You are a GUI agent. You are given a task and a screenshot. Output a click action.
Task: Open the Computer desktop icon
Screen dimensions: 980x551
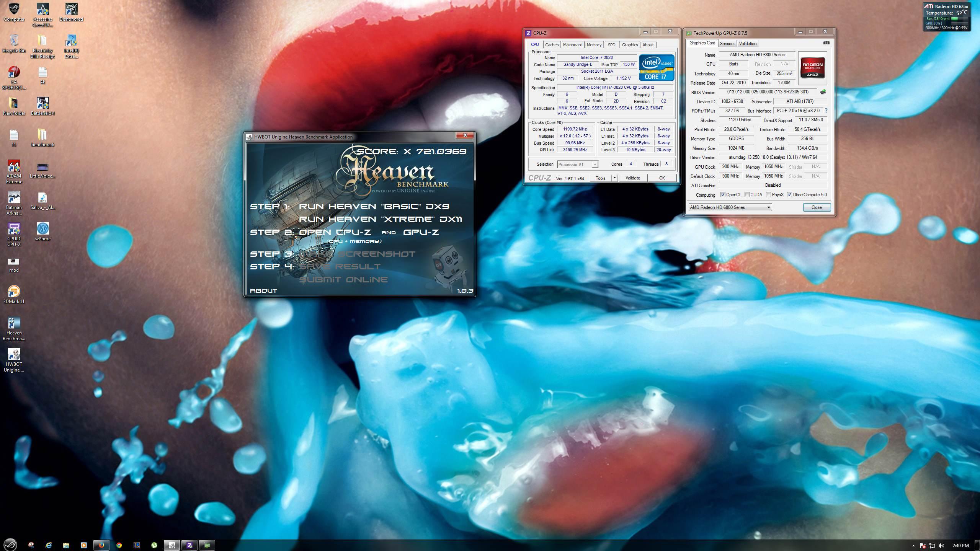[x=14, y=12]
